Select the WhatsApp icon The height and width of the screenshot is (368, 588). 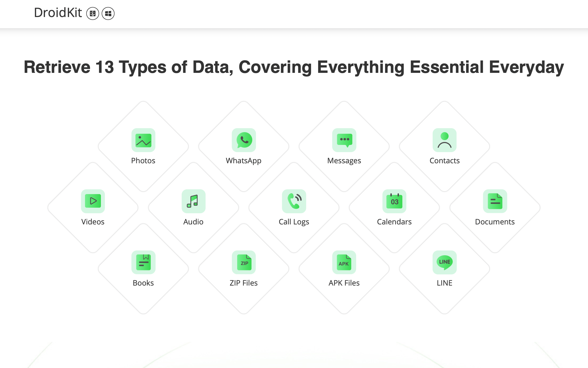tap(244, 140)
